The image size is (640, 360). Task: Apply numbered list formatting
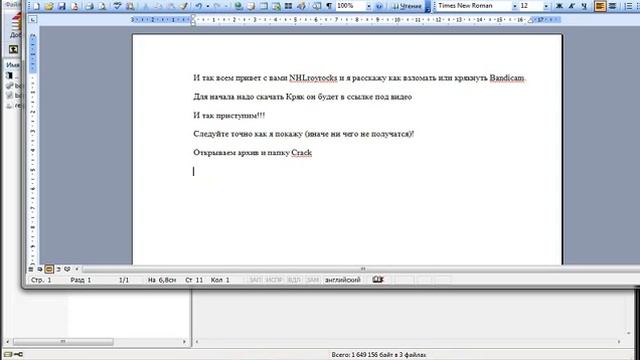[629, 6]
